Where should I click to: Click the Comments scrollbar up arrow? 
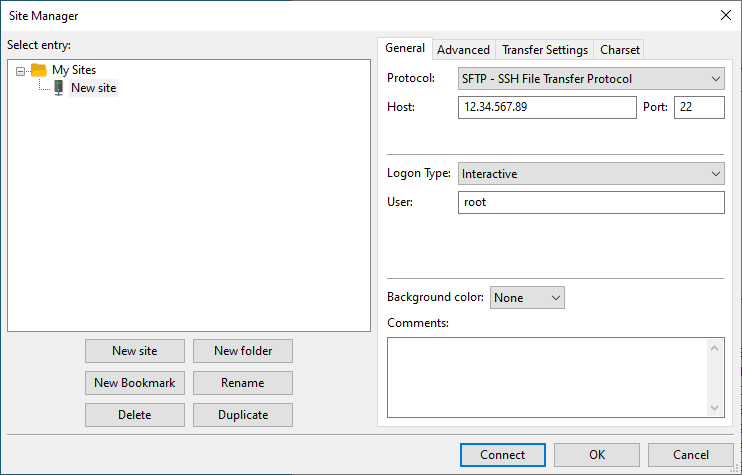pos(715,349)
